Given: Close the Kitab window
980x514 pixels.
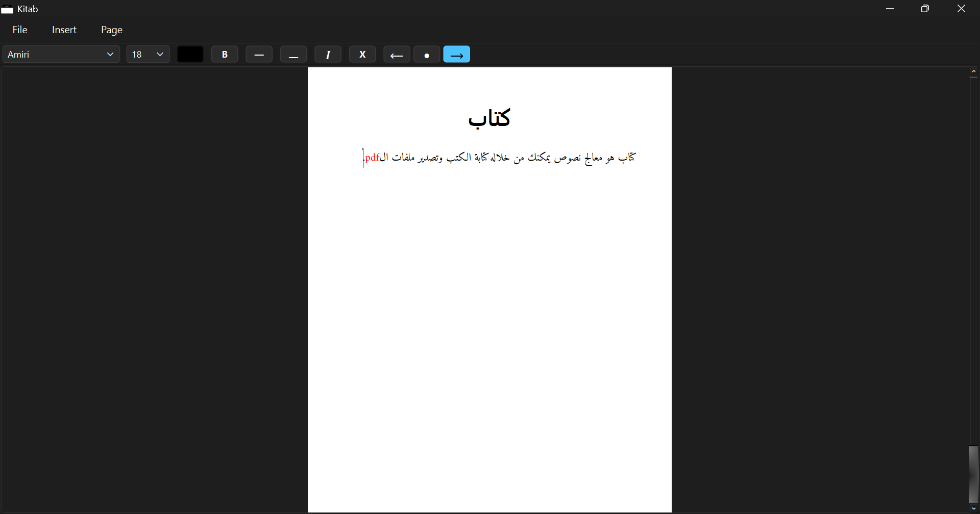Looking at the screenshot, I should pyautogui.click(x=962, y=9).
